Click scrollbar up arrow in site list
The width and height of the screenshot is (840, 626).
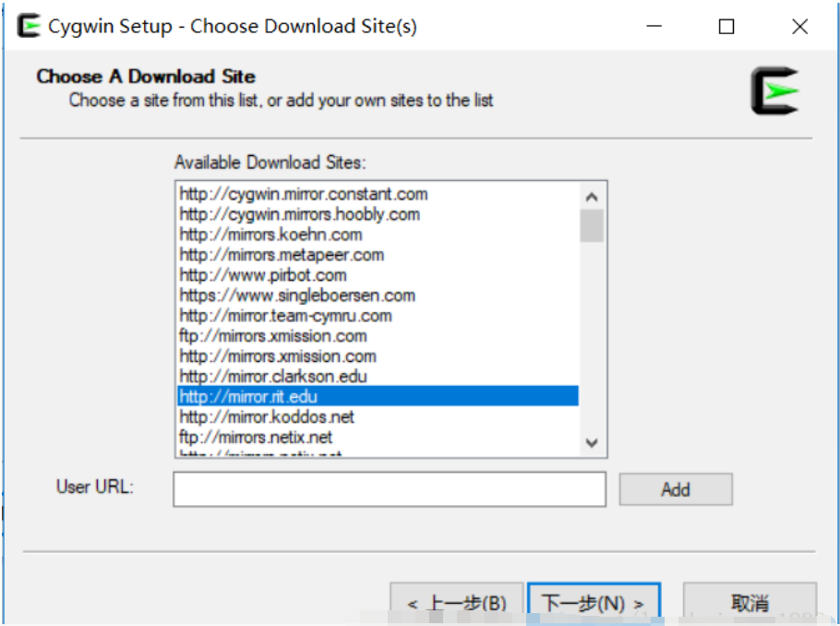tap(592, 197)
